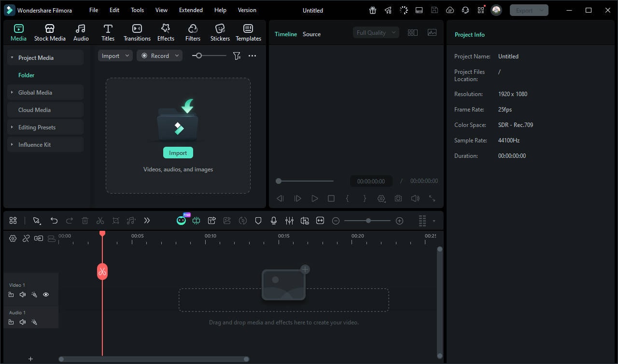The image size is (618, 364).
Task: Switch to the Audio library panel
Action: pos(81,32)
